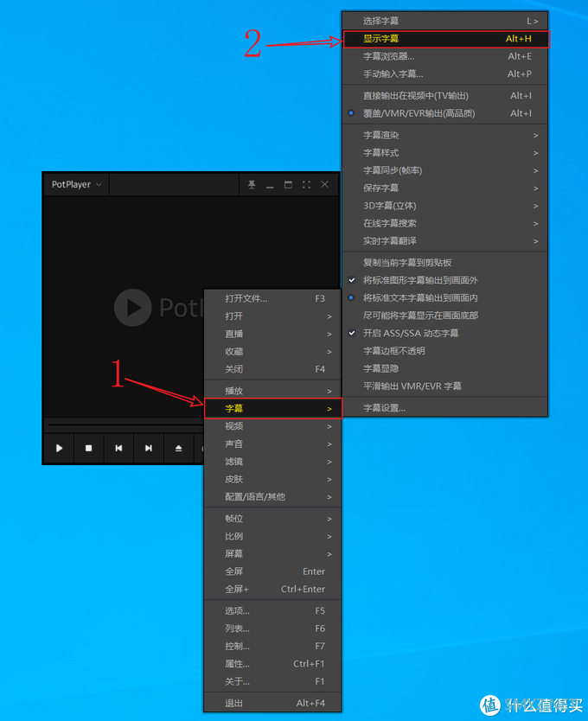Viewport: 588px width, 721px height.
Task: Expand 保存字幕 submenu
Action: (445, 188)
